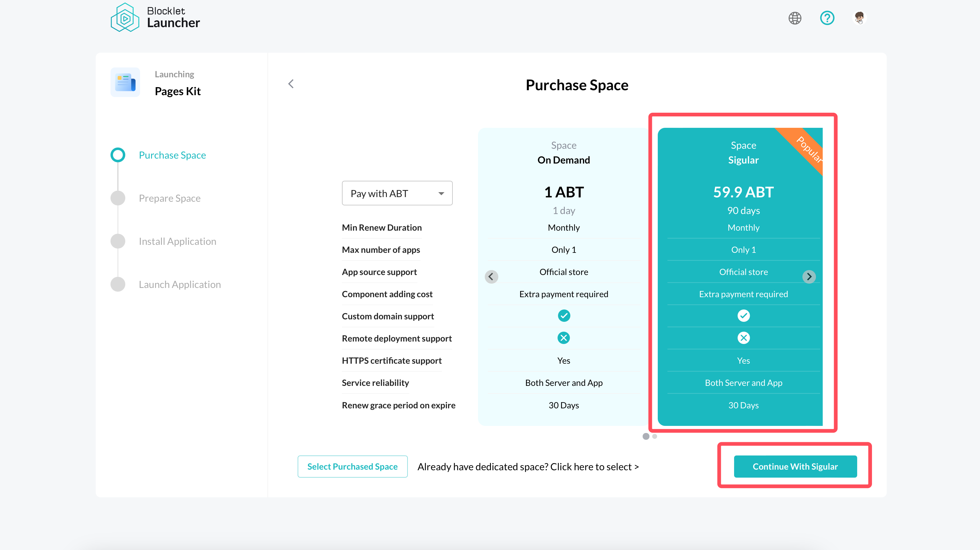
Task: Click the Pages Kit app icon
Action: [125, 82]
